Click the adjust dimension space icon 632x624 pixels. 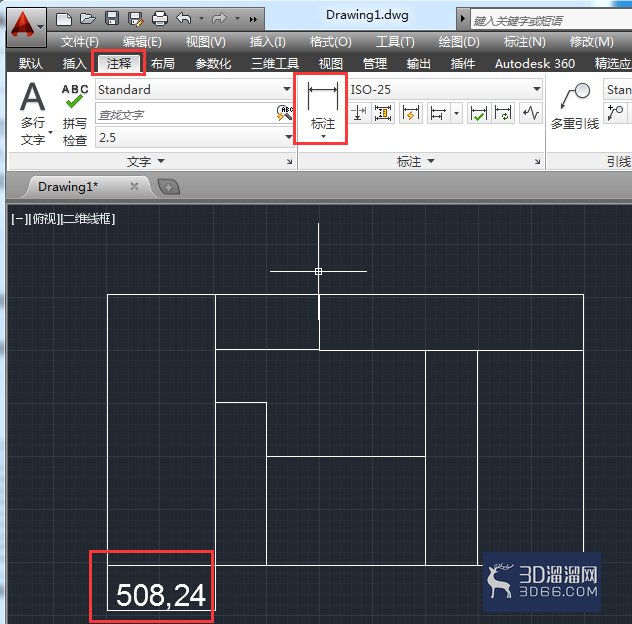pos(383,113)
